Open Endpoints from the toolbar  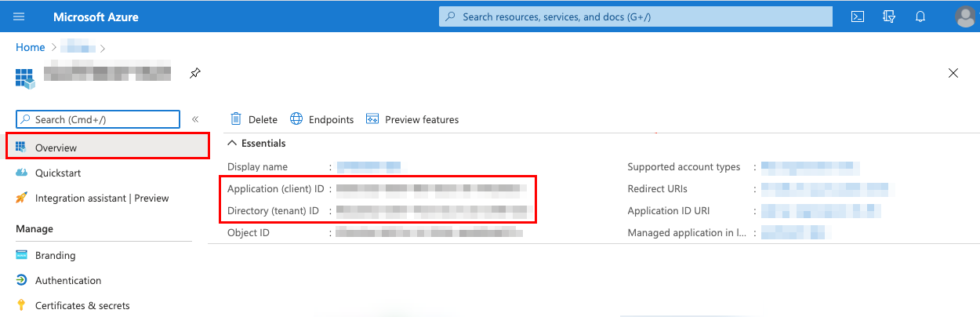pyautogui.click(x=322, y=119)
